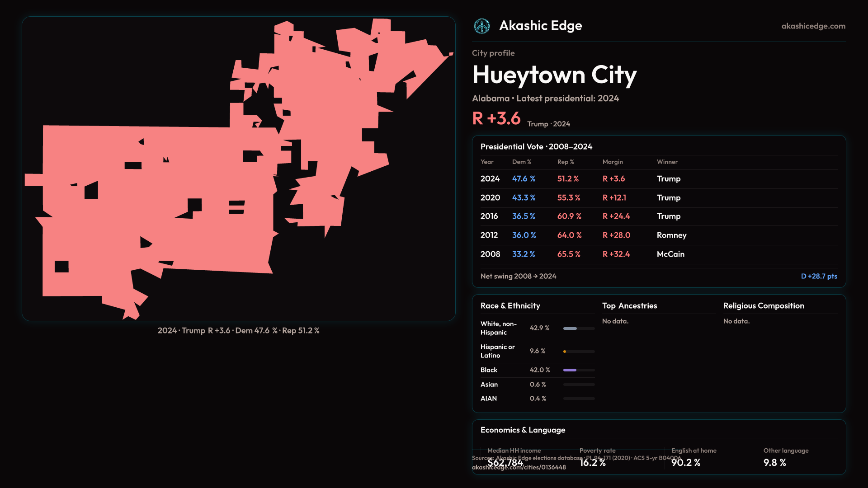Click Romney winner in 2012 row
The width and height of the screenshot is (868, 488).
point(671,235)
